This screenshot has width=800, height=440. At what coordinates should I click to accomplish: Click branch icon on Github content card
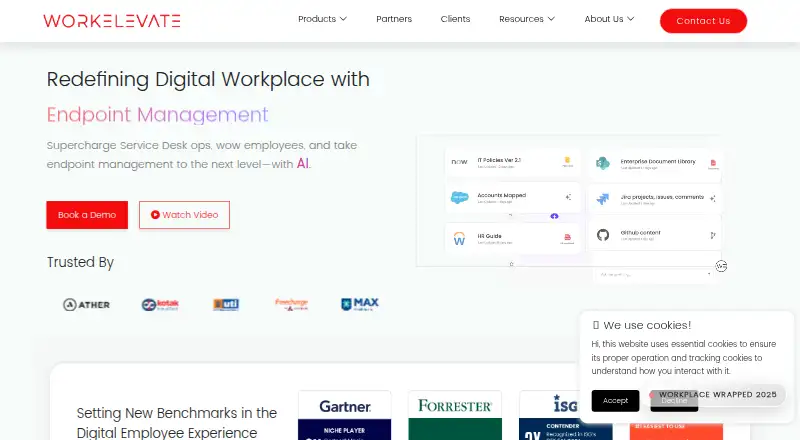coord(713,235)
